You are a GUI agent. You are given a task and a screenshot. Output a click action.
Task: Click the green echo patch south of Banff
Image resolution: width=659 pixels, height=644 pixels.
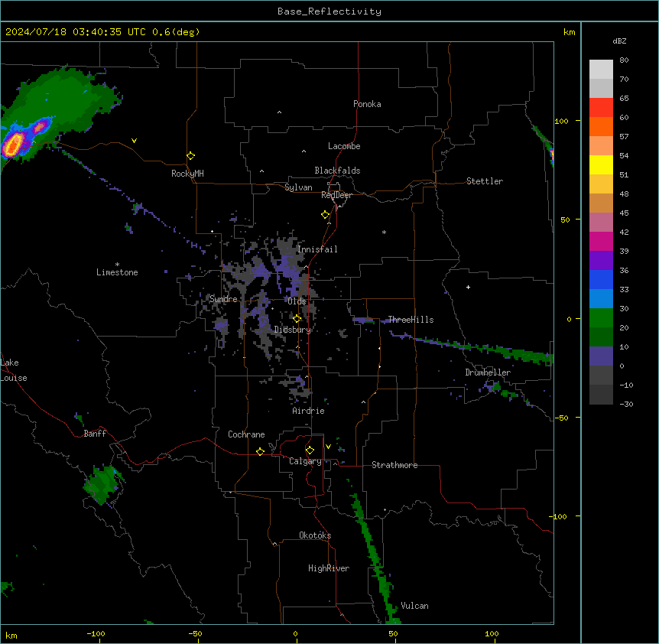102,484
